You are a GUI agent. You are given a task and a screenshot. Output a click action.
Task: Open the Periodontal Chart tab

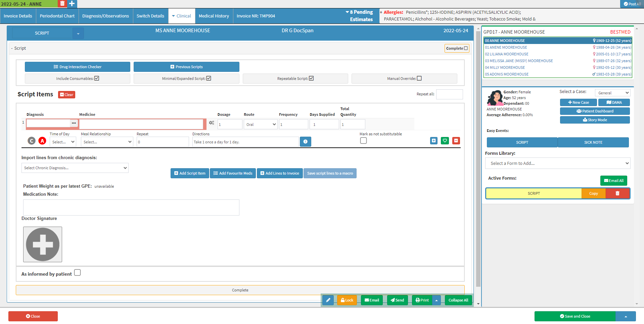57,16
